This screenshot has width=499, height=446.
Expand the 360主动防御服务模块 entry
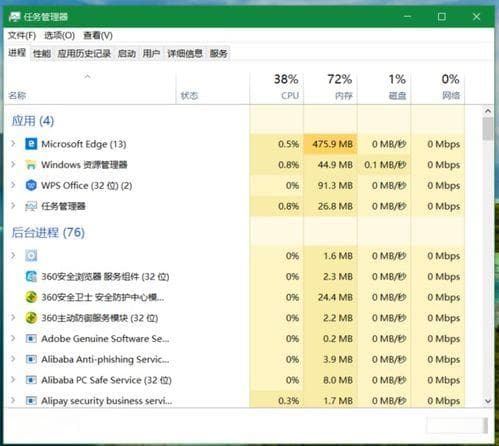13,317
